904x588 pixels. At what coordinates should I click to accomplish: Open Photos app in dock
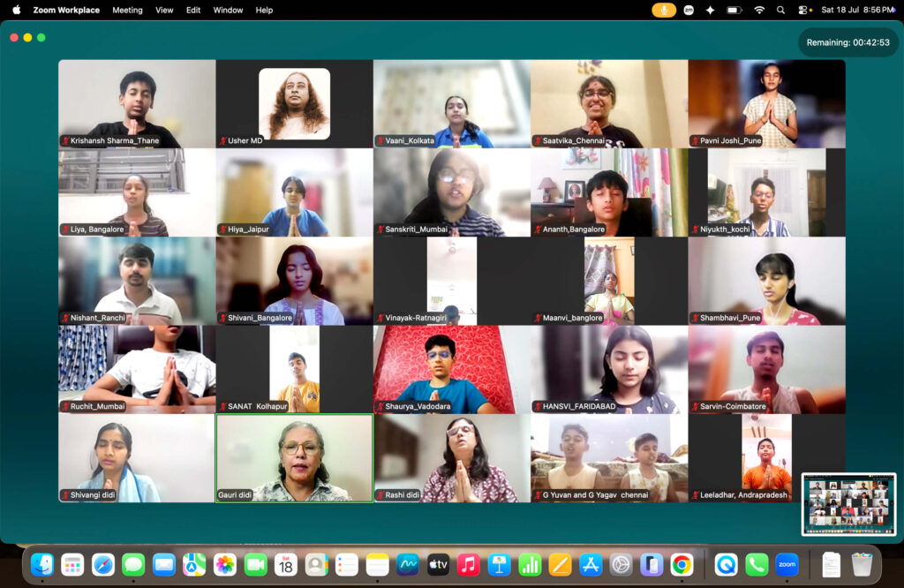(x=225, y=565)
